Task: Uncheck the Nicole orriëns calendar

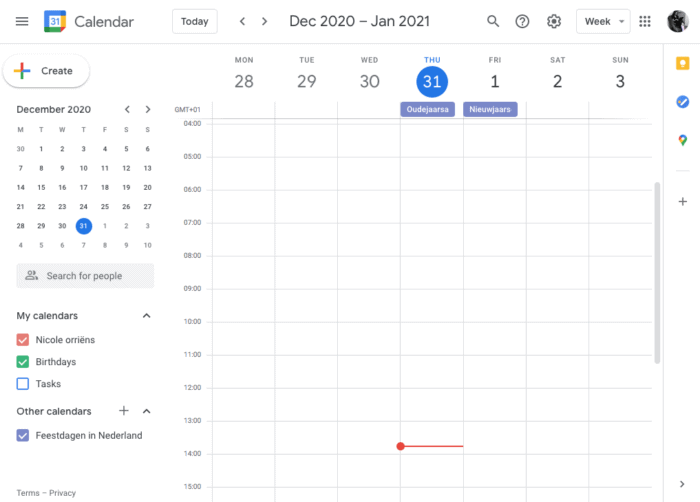Action: (x=23, y=340)
